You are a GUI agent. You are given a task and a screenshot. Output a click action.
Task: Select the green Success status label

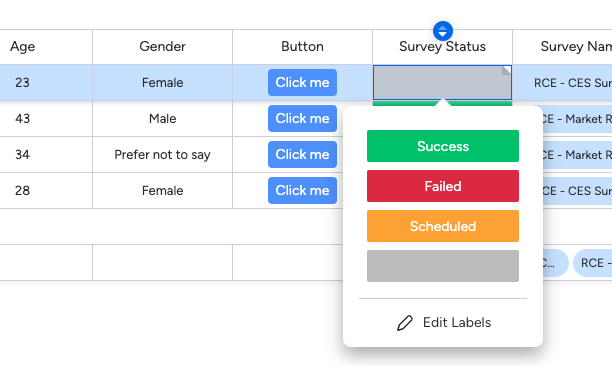(x=443, y=146)
